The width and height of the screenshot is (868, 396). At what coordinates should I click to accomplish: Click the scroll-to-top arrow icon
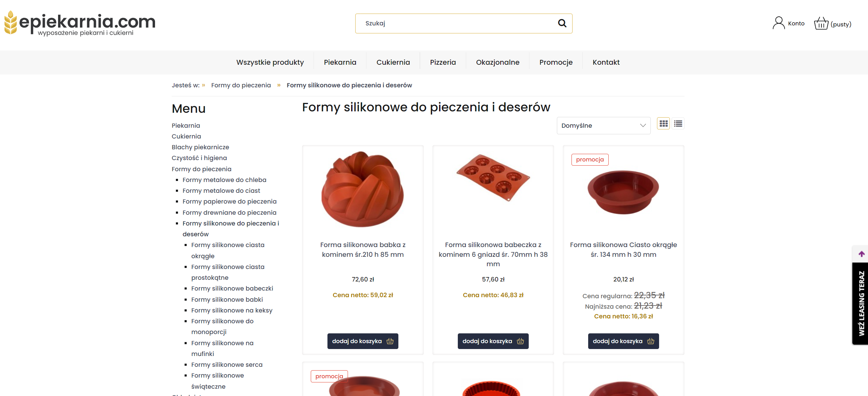pos(861,254)
